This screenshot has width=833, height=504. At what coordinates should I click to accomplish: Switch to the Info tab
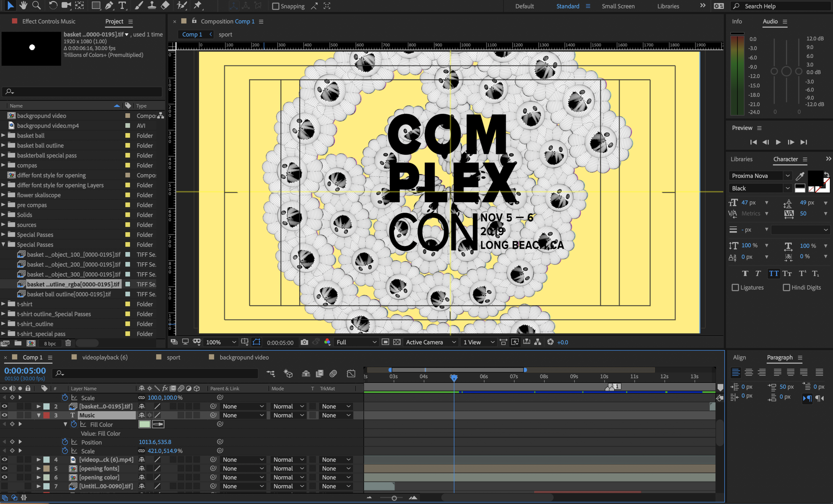click(x=737, y=21)
